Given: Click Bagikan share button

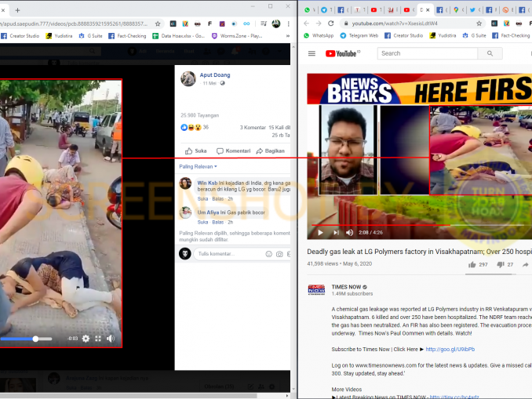Looking at the screenshot, I should [271, 151].
